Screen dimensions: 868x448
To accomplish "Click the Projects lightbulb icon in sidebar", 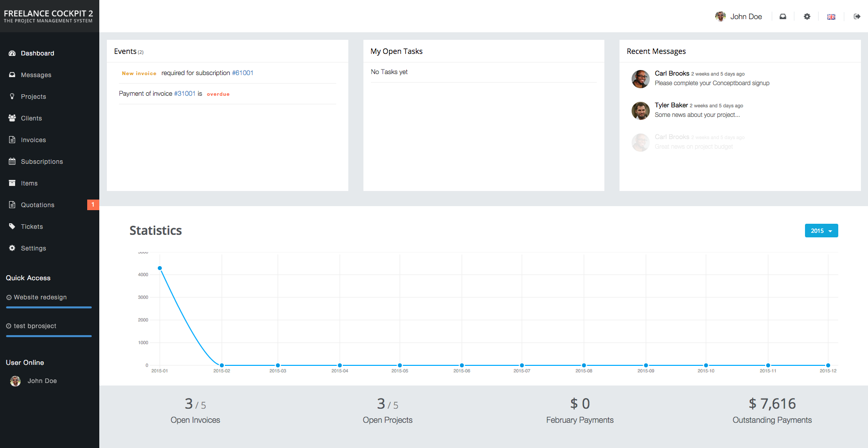I will [x=12, y=96].
